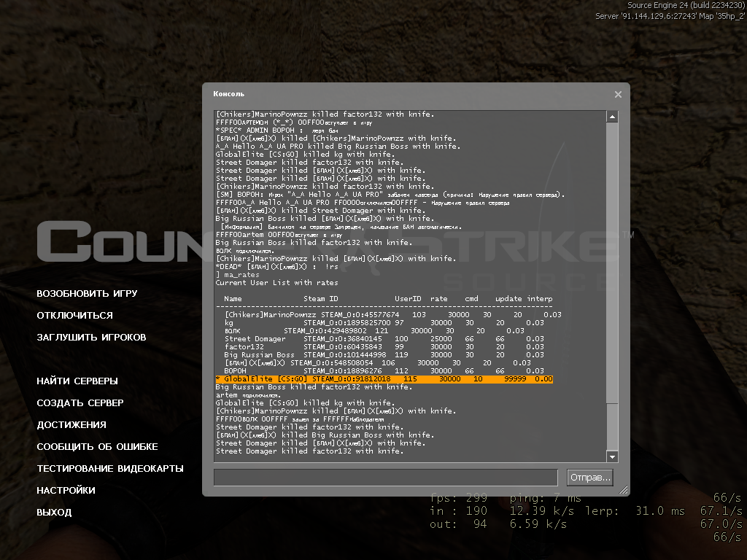Click the factor132 STEAM_0:0:60435843 row
This screenshot has width=747, height=560.
(384, 346)
